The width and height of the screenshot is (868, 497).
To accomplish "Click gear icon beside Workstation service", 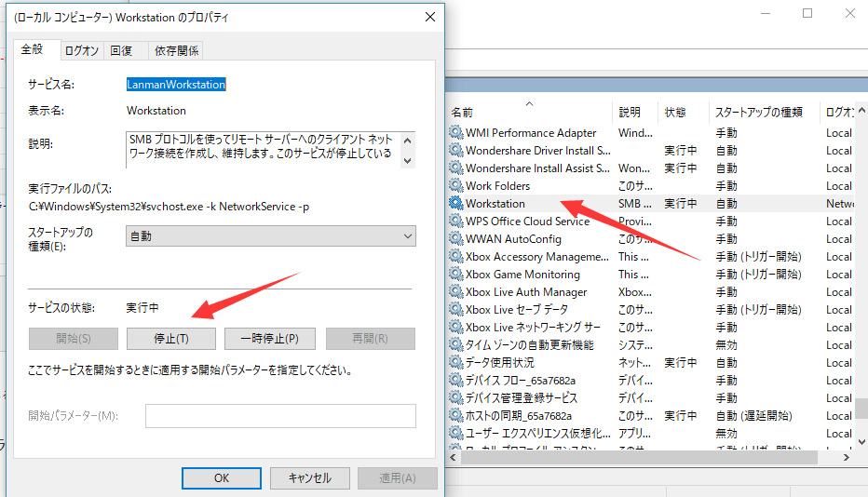I will [455, 203].
